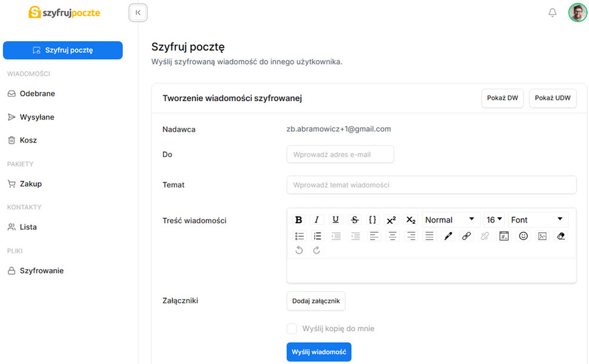Insert an emoji using the smiley icon

click(523, 236)
